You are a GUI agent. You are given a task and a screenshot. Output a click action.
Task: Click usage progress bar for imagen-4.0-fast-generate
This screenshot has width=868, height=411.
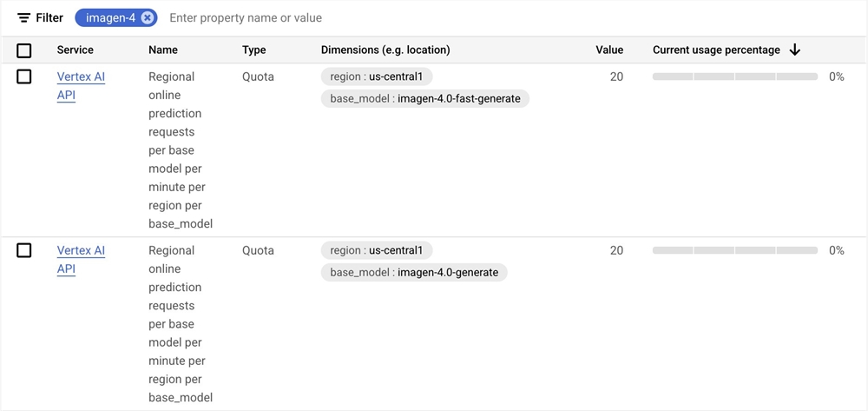click(735, 76)
